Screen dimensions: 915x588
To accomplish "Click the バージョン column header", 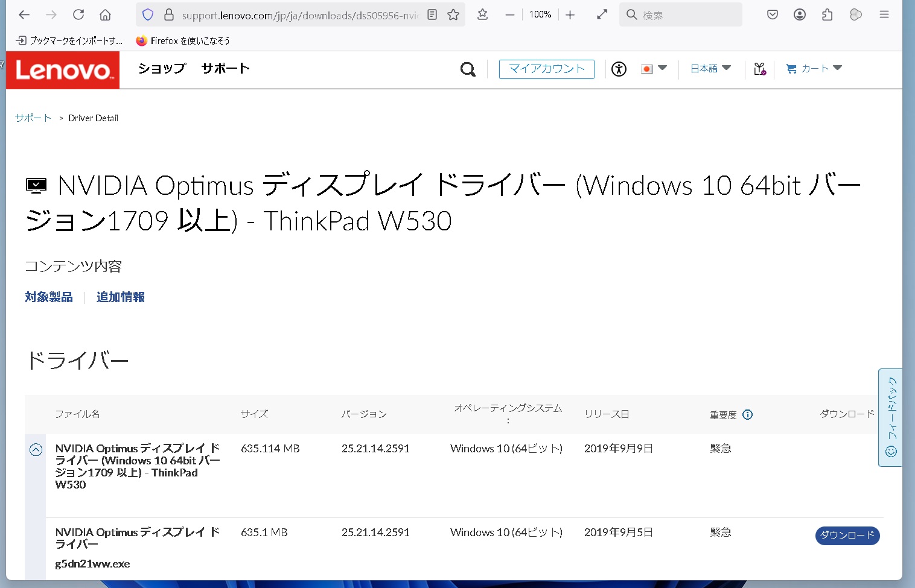I will (x=364, y=414).
